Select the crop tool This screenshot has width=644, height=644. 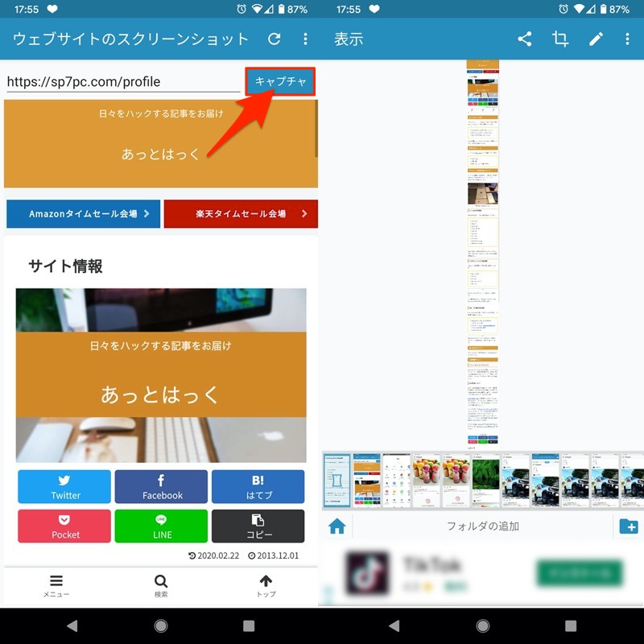(560, 39)
